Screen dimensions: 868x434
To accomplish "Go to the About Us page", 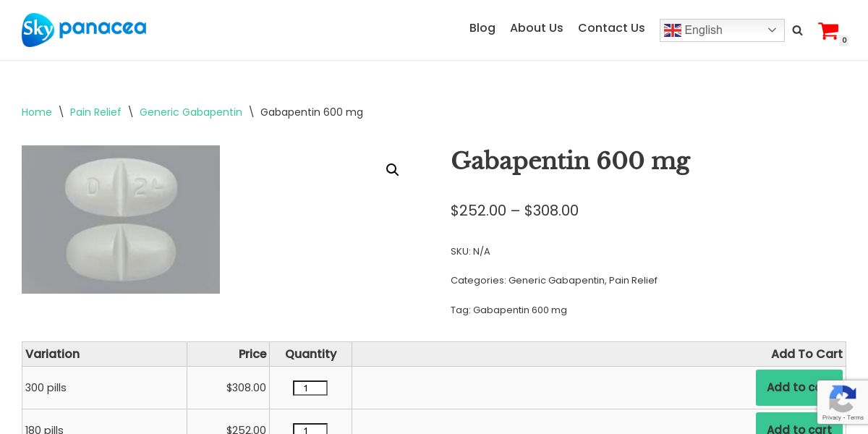I will pos(537,28).
